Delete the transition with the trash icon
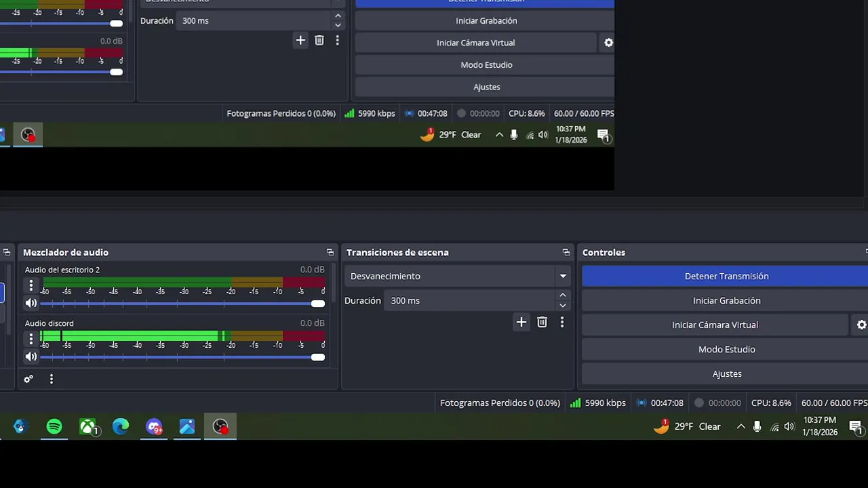The width and height of the screenshot is (868, 488). tap(542, 322)
